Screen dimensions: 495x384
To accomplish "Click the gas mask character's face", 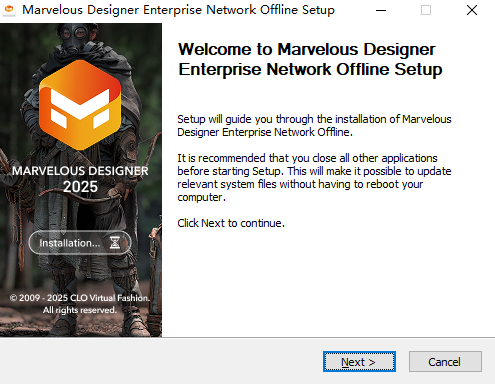I will (75, 37).
